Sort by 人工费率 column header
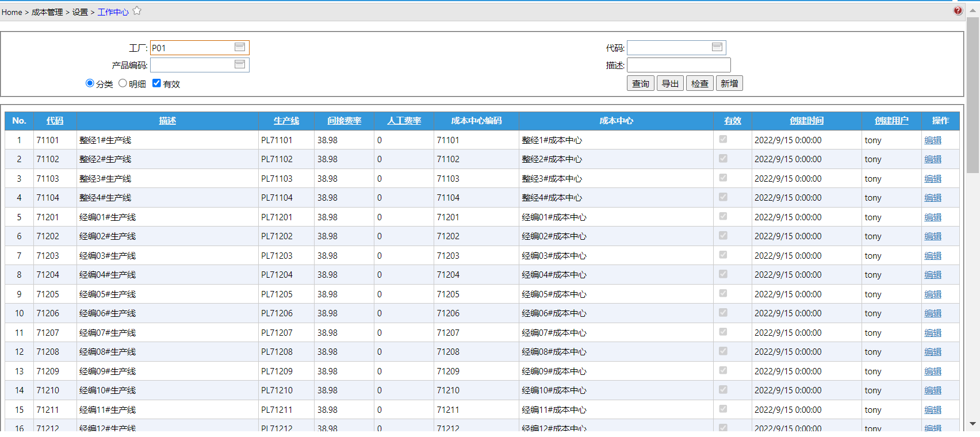Viewport: 980px width, 437px height. pos(404,121)
